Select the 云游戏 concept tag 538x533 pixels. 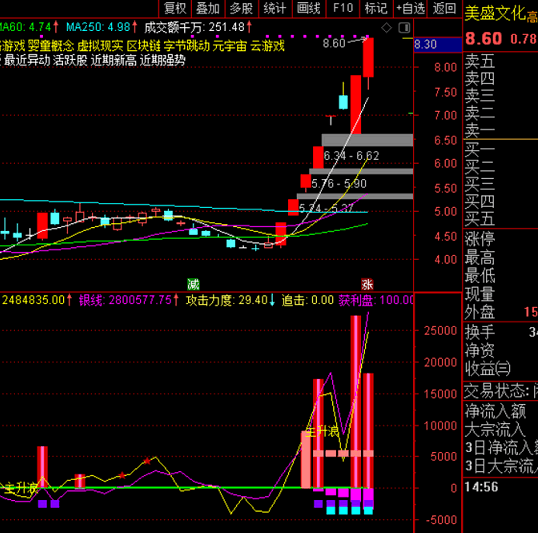click(x=267, y=46)
